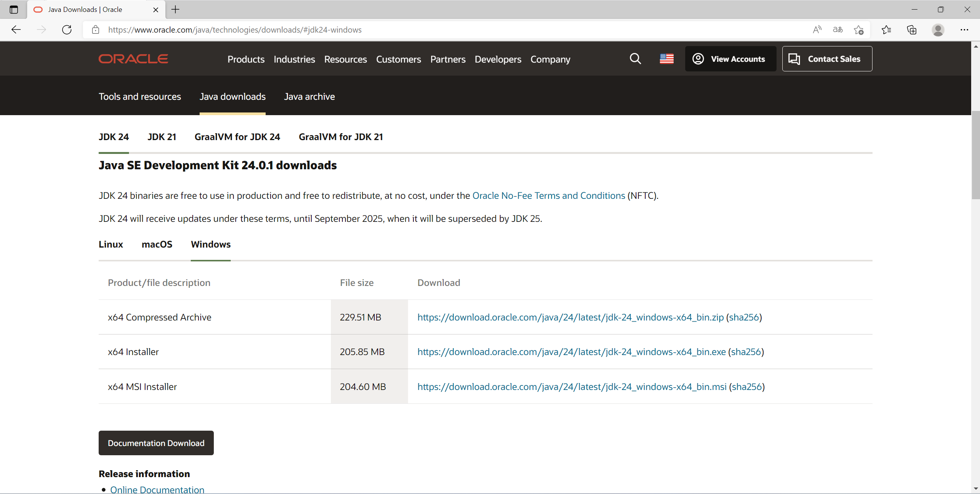This screenshot has width=980, height=494.
Task: Open the Favorites list icon
Action: click(886, 30)
